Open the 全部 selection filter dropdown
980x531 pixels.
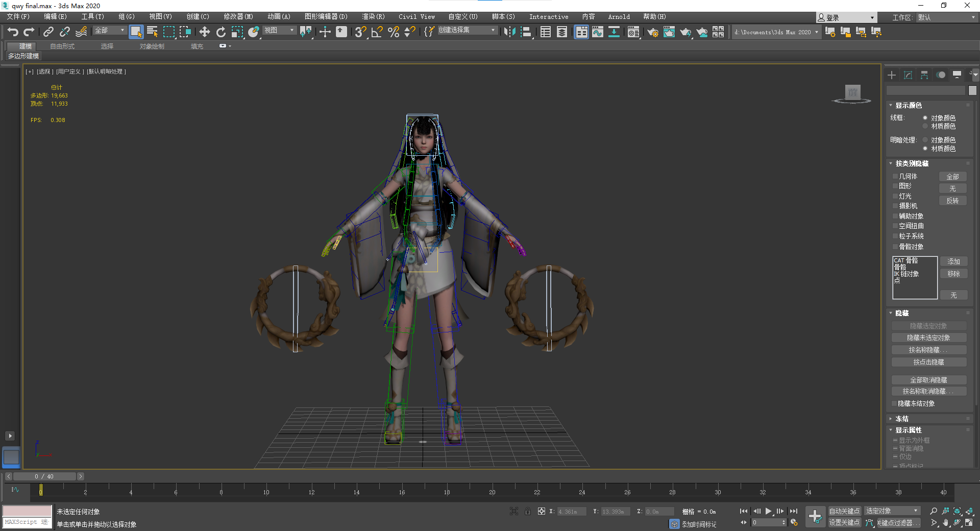click(x=109, y=31)
